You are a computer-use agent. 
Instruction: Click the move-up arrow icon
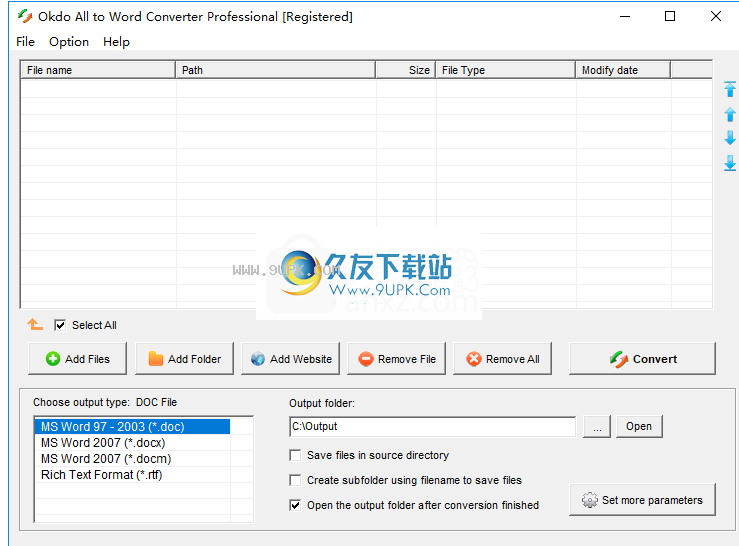[x=730, y=114]
